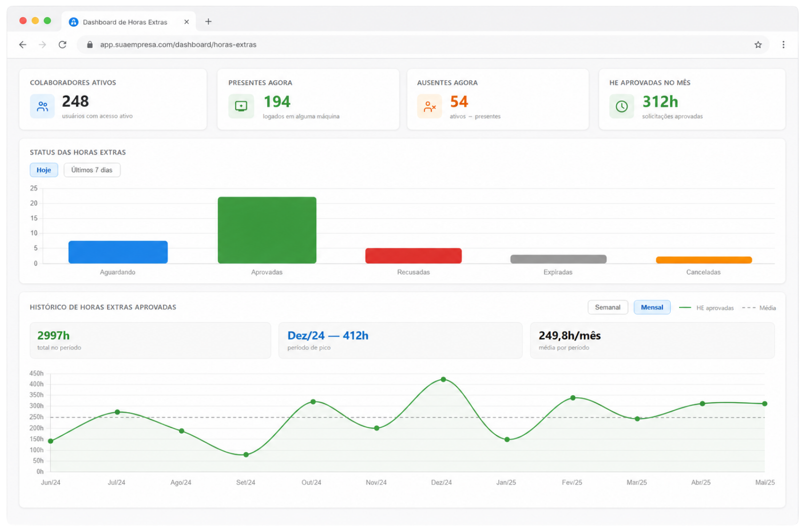Click the padlock icon in the address bar
805x532 pixels.
[89, 44]
